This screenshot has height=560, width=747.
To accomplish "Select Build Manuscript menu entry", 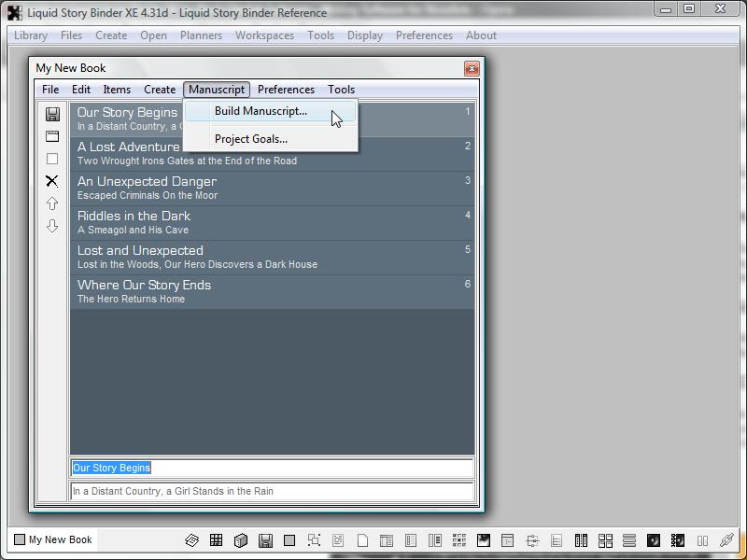I will (x=261, y=111).
